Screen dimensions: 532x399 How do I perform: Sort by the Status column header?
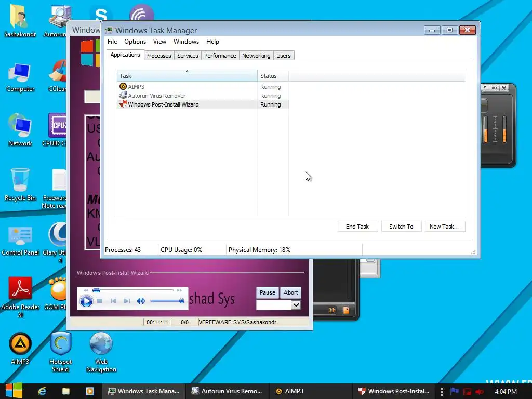[x=273, y=76]
